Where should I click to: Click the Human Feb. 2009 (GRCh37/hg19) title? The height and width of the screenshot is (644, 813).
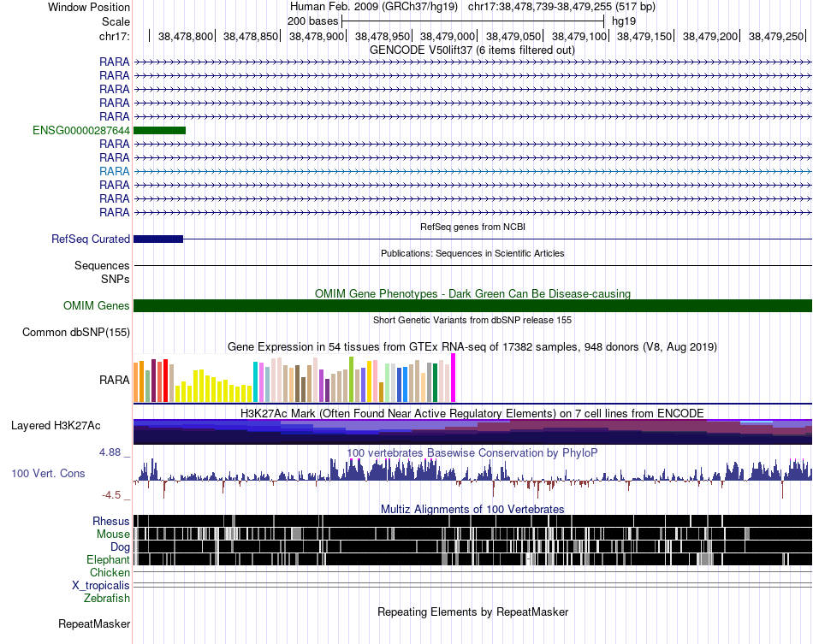374,7
